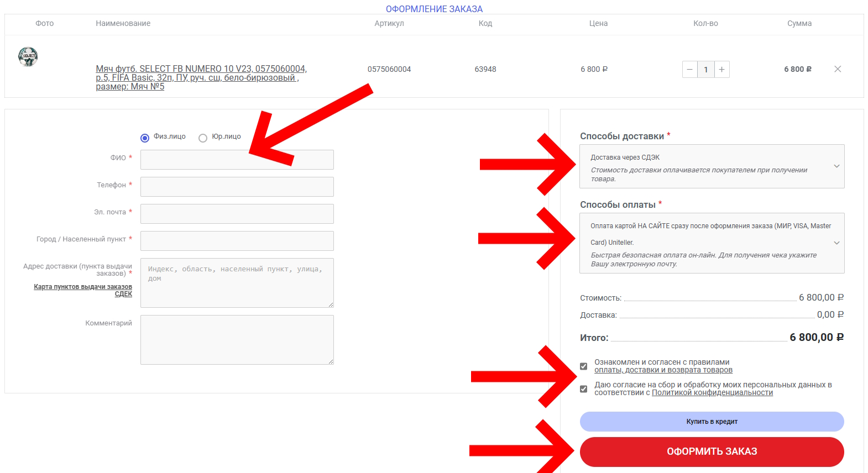Image resolution: width=868 pixels, height=473 pixels.
Task: Click the soccer ball product thumbnail
Action: tap(28, 56)
